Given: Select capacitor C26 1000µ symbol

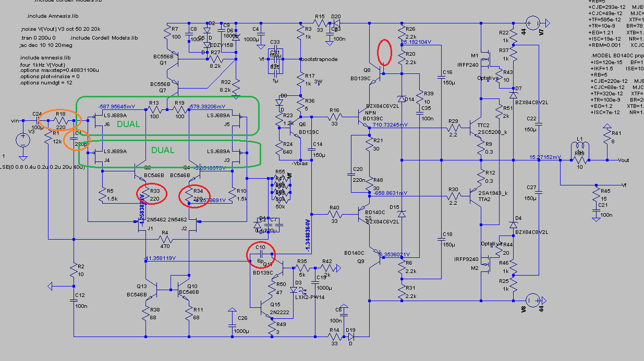Looking at the screenshot, I should click(x=232, y=325).
